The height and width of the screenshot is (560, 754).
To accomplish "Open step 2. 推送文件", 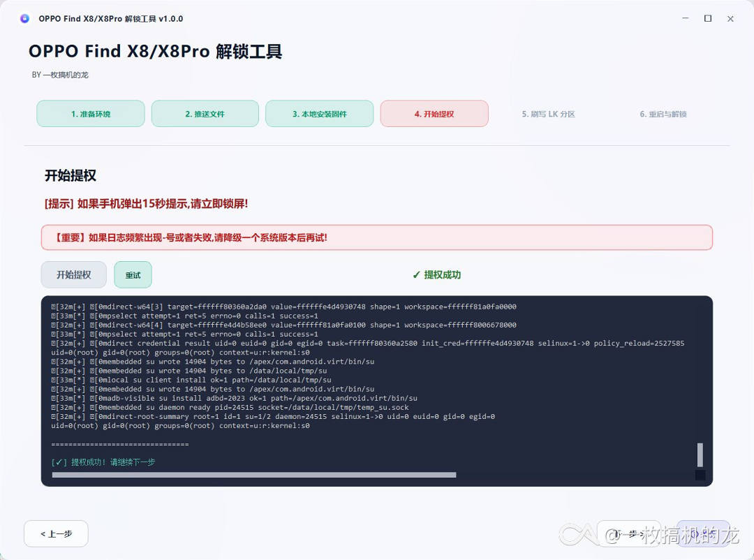I will [205, 114].
